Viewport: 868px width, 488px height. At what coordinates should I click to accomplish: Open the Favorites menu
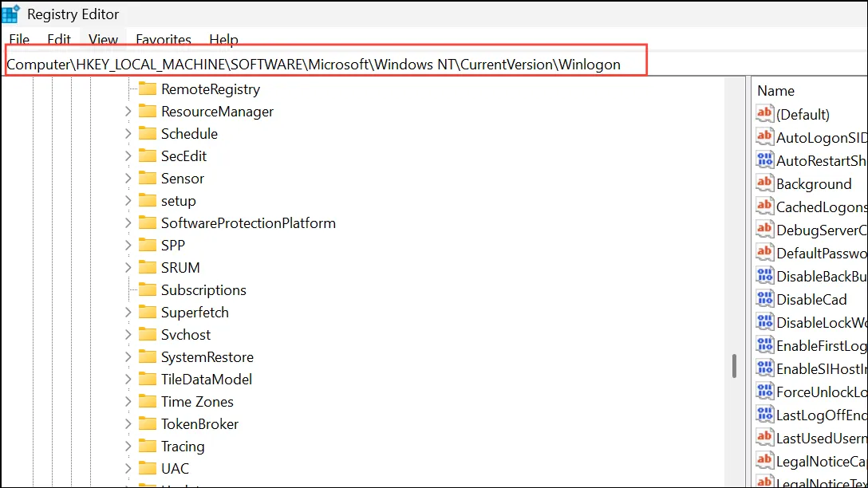tap(164, 40)
